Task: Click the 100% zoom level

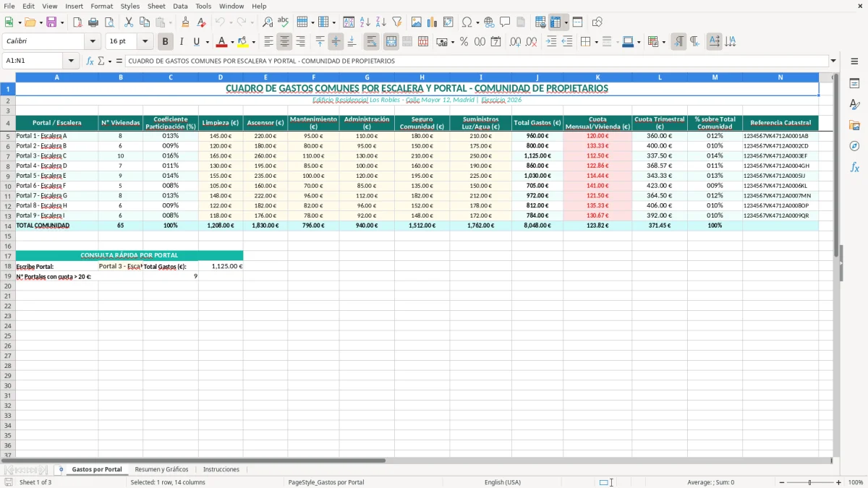Action: coord(856,482)
